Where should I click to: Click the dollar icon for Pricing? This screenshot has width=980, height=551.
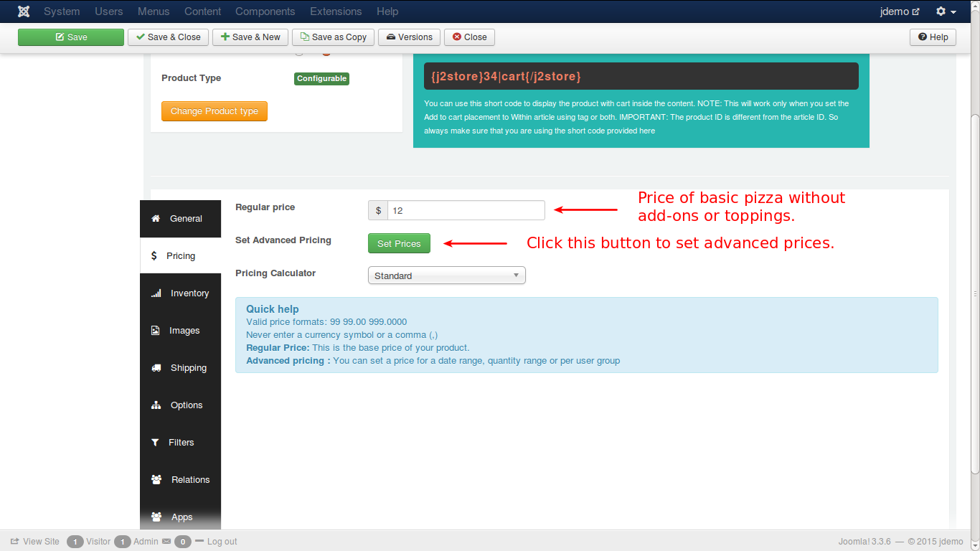click(154, 256)
